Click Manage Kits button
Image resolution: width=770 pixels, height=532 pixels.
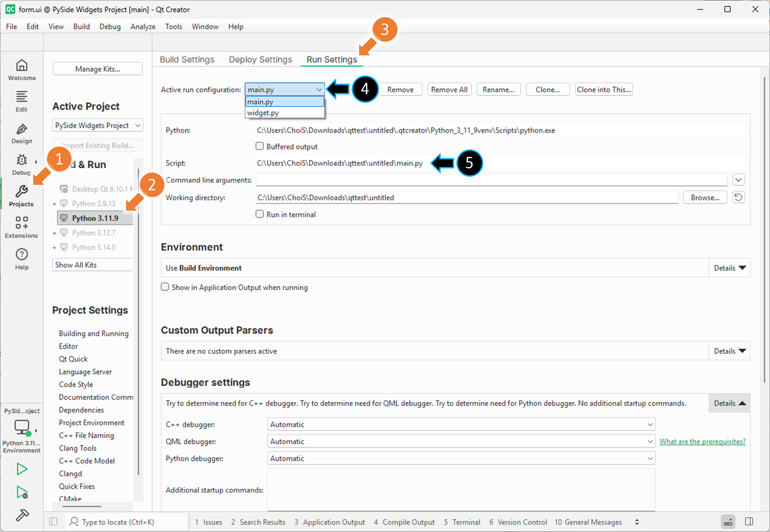(x=98, y=69)
